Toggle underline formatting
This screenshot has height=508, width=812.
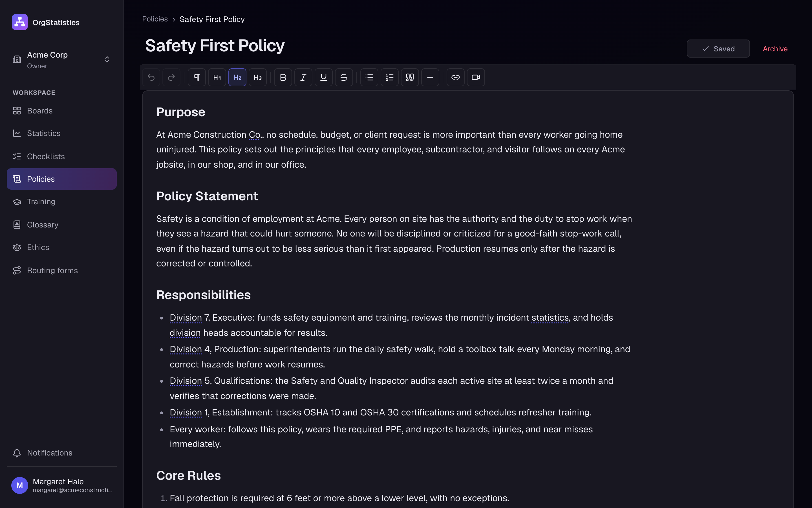click(x=323, y=77)
